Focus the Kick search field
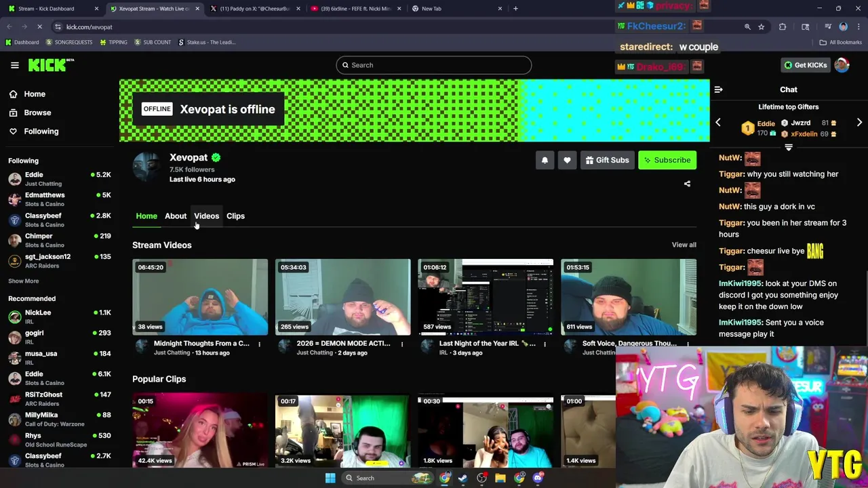The width and height of the screenshot is (868, 488). point(433,65)
